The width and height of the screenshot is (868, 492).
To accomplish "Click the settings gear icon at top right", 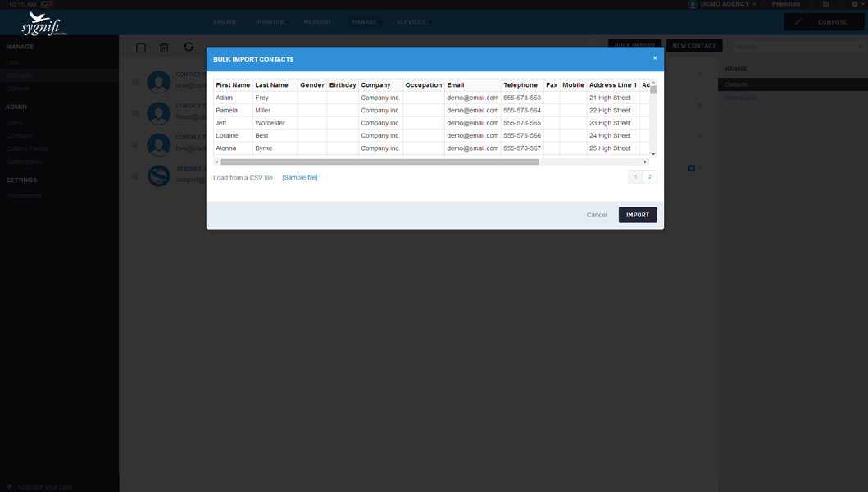I will coord(854,4).
